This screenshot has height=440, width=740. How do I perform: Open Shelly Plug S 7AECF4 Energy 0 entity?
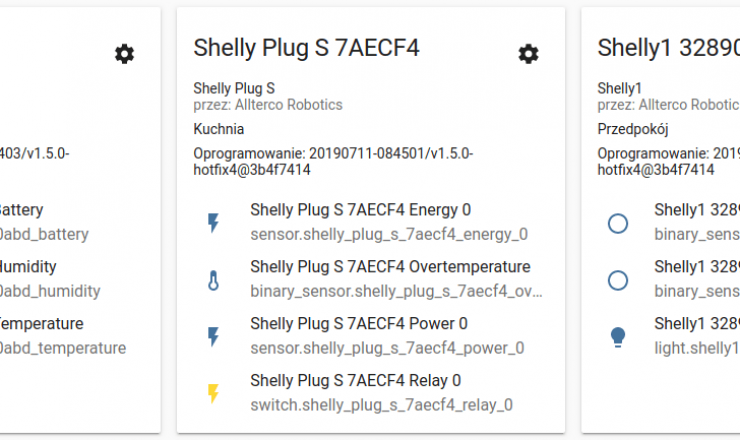[x=371, y=222]
